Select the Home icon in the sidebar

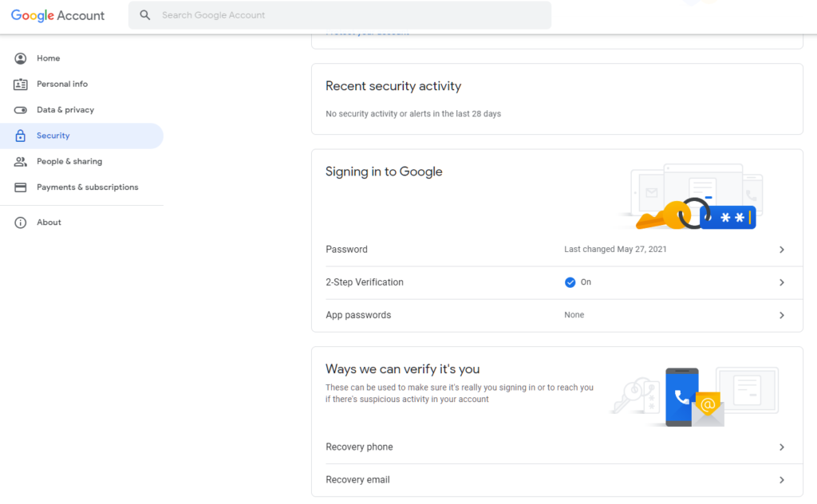click(21, 57)
